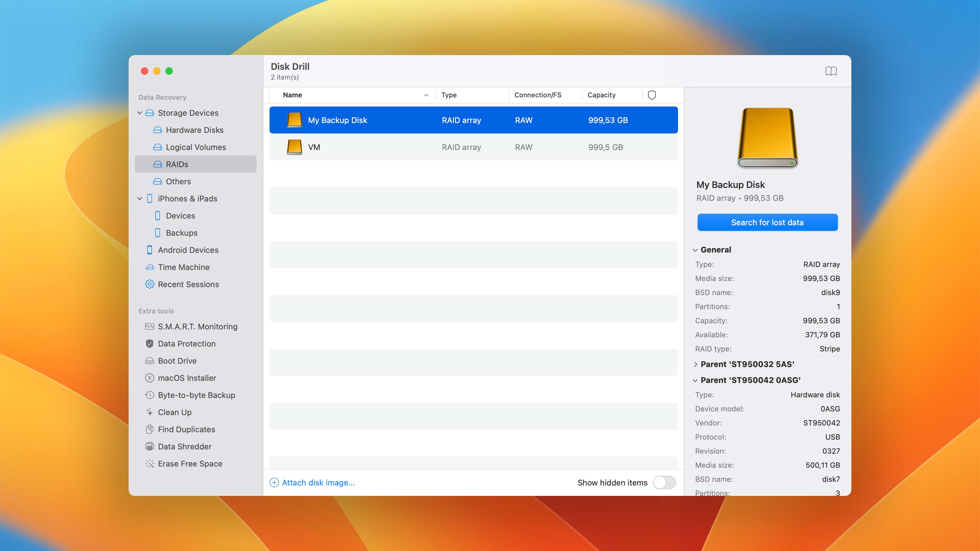Click the plus icon for Attach disk image
This screenshot has height=551, width=980.
coord(274,482)
